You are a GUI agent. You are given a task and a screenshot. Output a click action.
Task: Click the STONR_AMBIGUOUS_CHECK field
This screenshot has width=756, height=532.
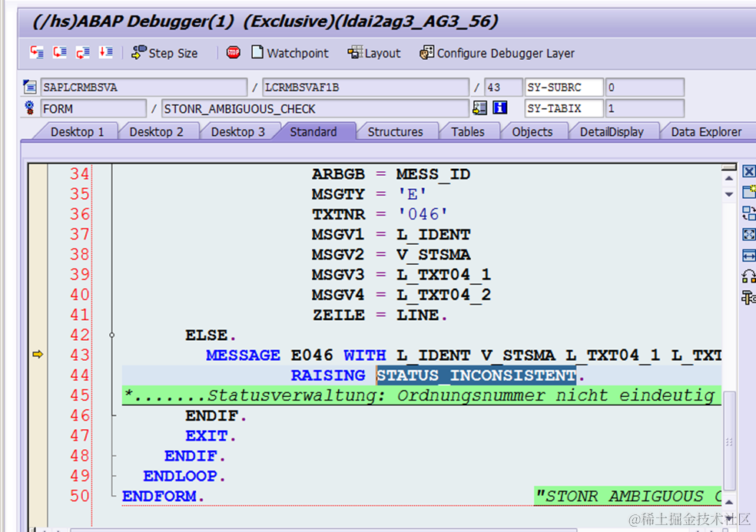click(x=315, y=108)
